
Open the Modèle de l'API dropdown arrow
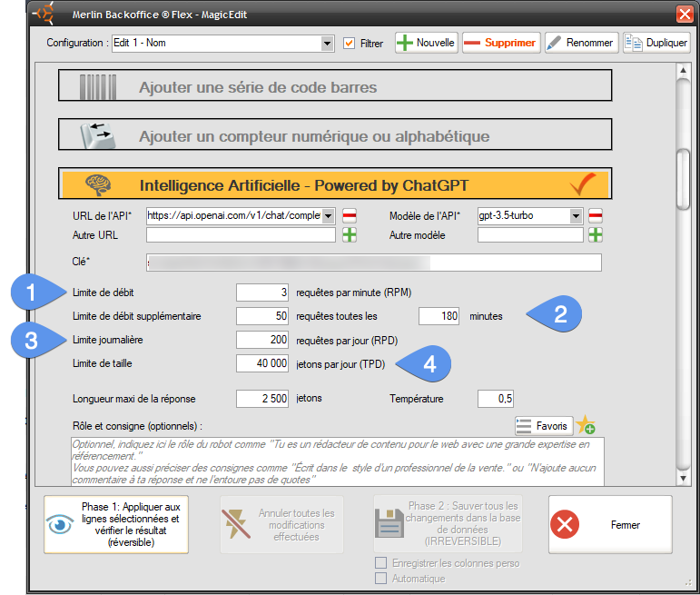(577, 216)
